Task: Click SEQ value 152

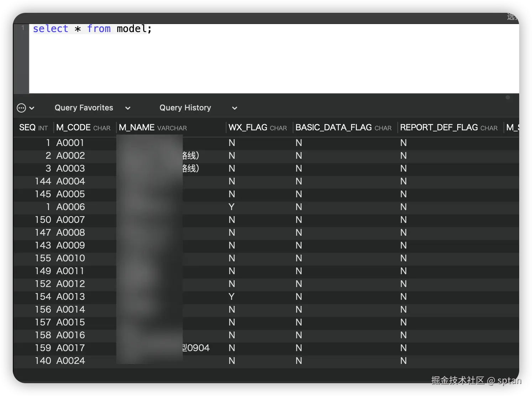Action: click(43, 284)
